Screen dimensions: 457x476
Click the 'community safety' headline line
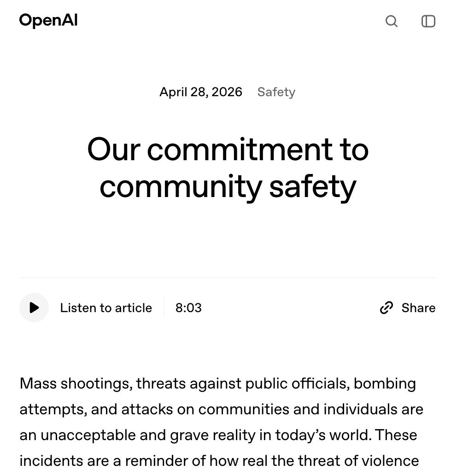coord(228,187)
